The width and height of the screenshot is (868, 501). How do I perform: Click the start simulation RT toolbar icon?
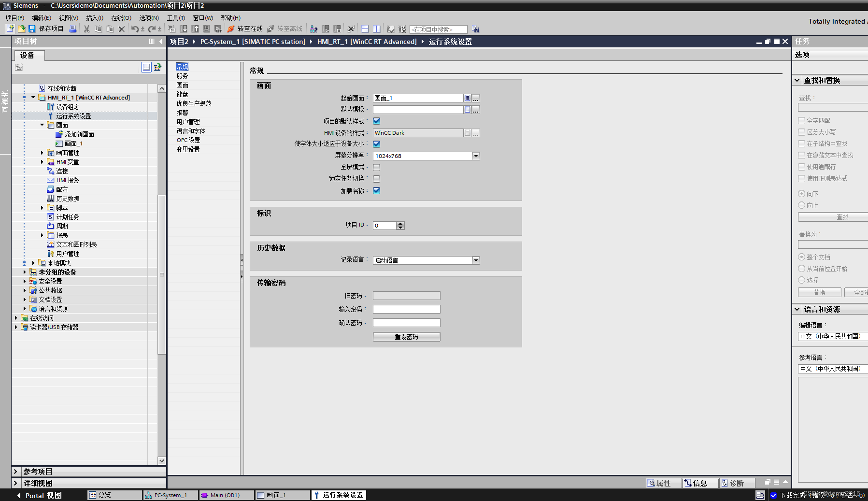pyautogui.click(x=218, y=29)
